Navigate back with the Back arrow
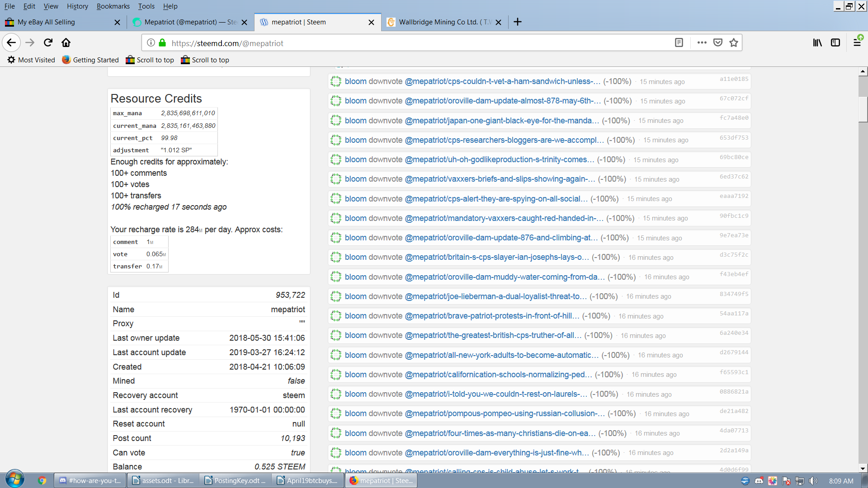The image size is (868, 488). click(x=11, y=42)
